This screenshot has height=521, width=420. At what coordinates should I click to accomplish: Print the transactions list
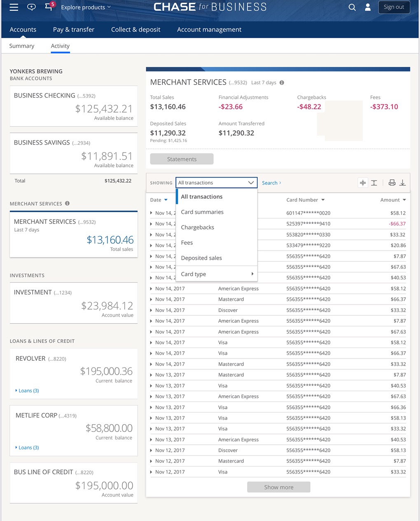click(392, 183)
